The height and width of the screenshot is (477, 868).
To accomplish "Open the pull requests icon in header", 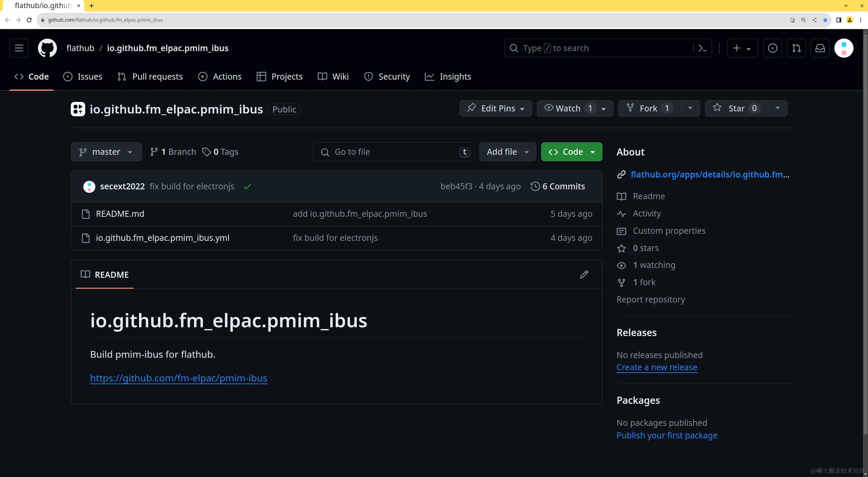I will click(x=796, y=48).
